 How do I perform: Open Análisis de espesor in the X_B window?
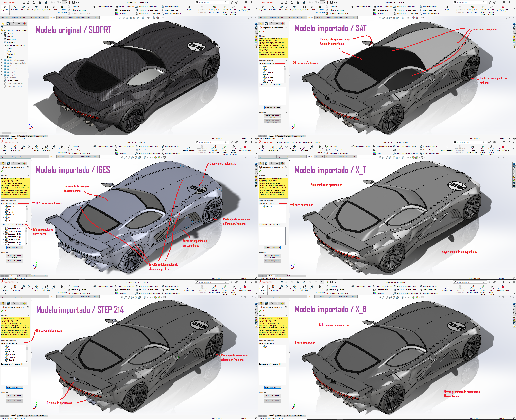428,290
